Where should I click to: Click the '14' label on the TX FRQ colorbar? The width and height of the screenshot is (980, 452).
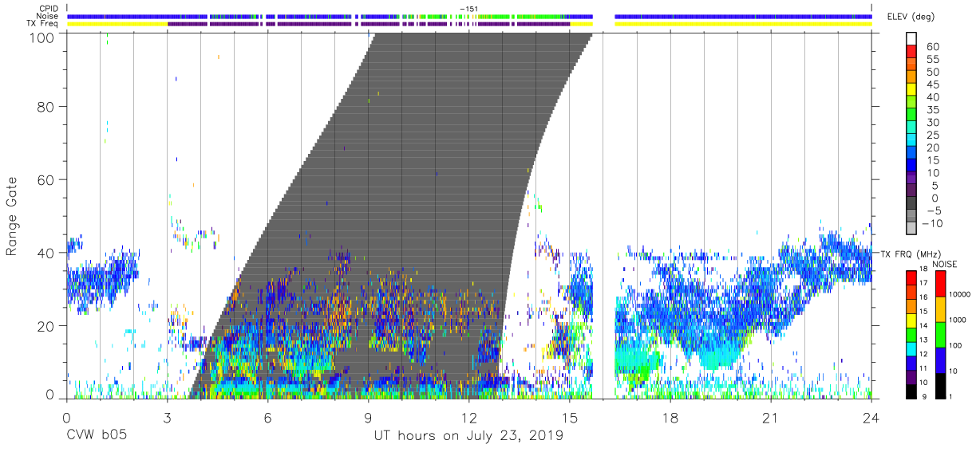923,325
